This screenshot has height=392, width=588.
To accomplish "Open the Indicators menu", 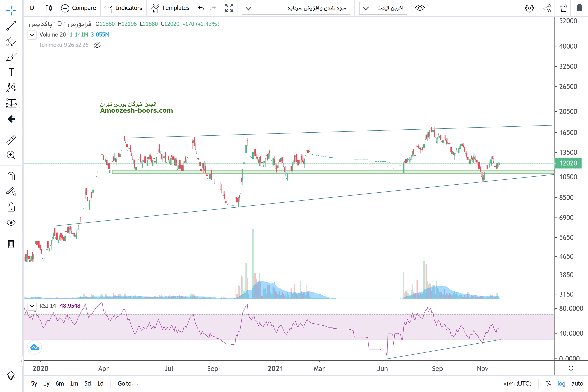I will point(124,8).
